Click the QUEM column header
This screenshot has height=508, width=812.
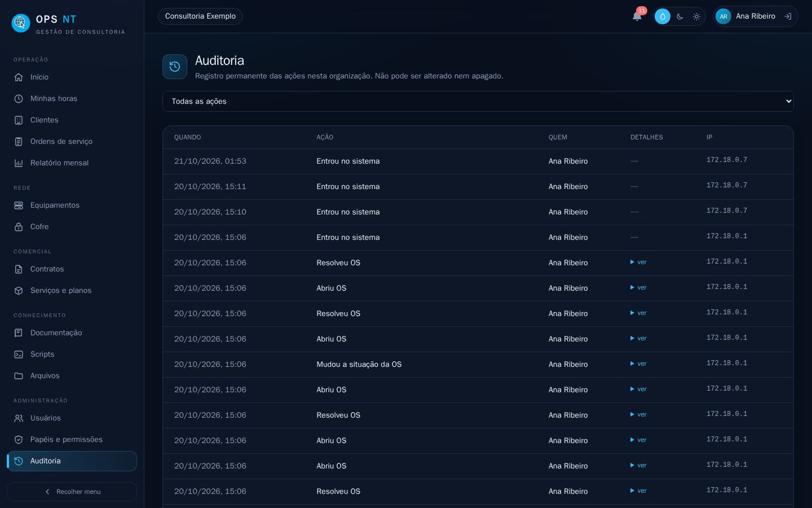[558, 137]
